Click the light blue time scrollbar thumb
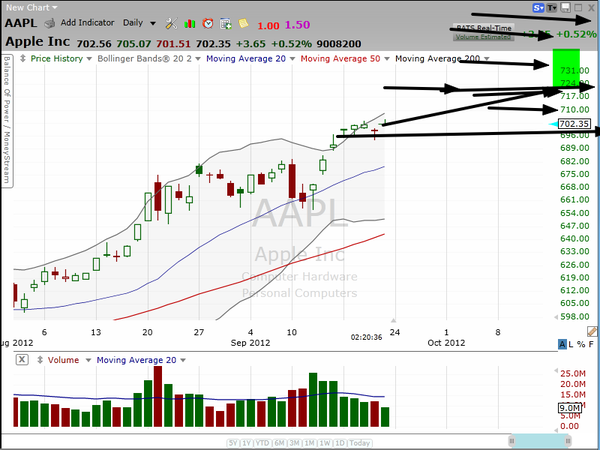The height and width of the screenshot is (450, 600). (540, 441)
